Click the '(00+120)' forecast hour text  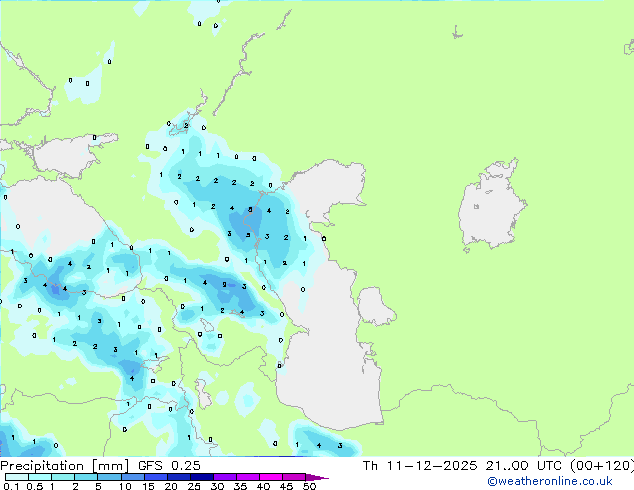tap(602, 466)
